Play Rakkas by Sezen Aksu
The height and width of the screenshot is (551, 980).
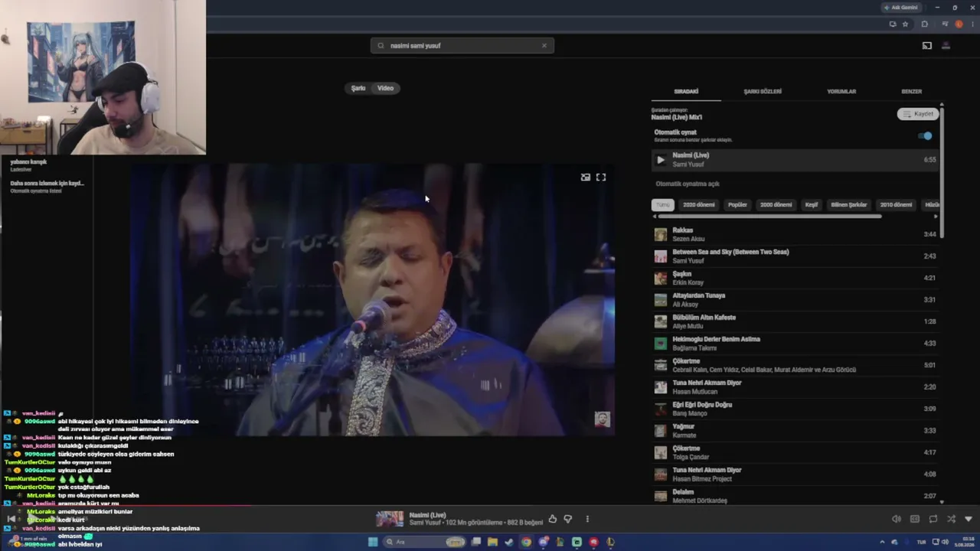click(x=795, y=234)
